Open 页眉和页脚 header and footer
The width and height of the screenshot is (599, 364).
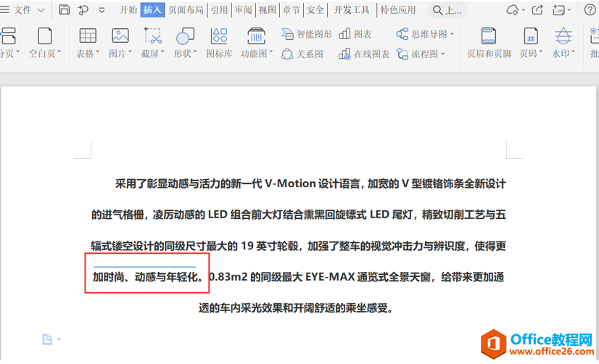click(x=489, y=42)
